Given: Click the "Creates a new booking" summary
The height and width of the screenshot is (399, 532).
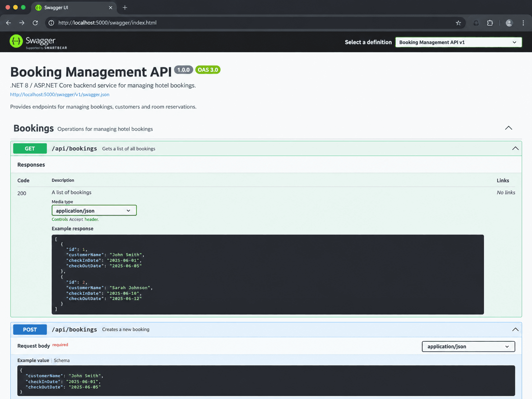Looking at the screenshot, I should (x=126, y=330).
